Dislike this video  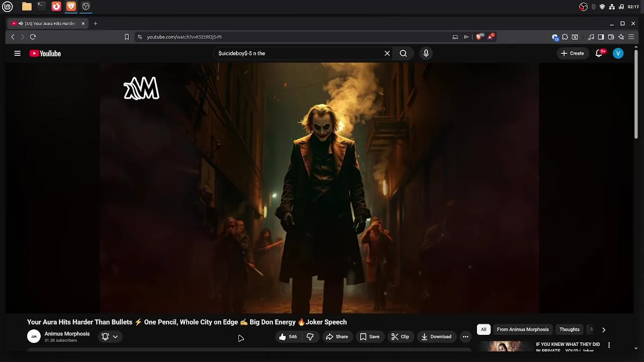tap(310, 337)
